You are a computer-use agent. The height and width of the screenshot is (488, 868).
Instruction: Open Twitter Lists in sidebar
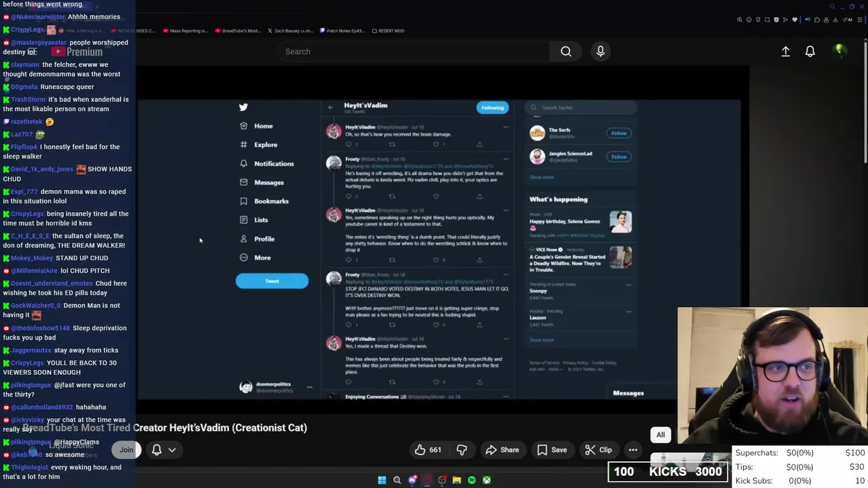click(x=254, y=220)
